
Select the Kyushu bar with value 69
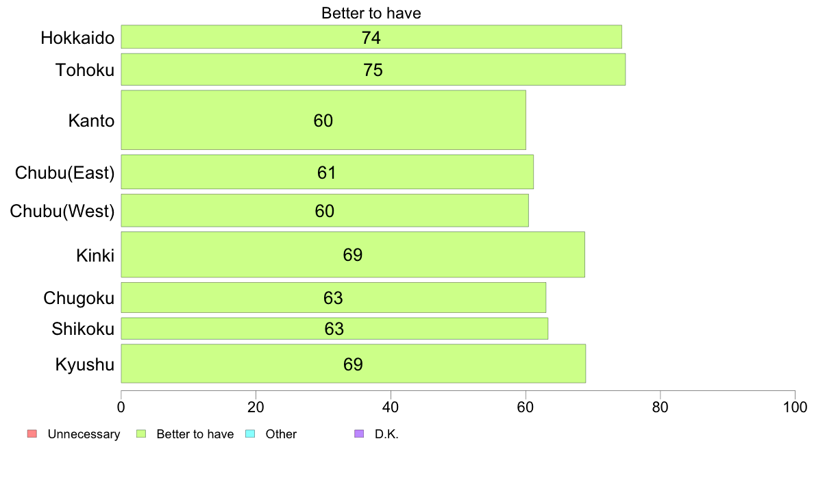click(x=354, y=364)
